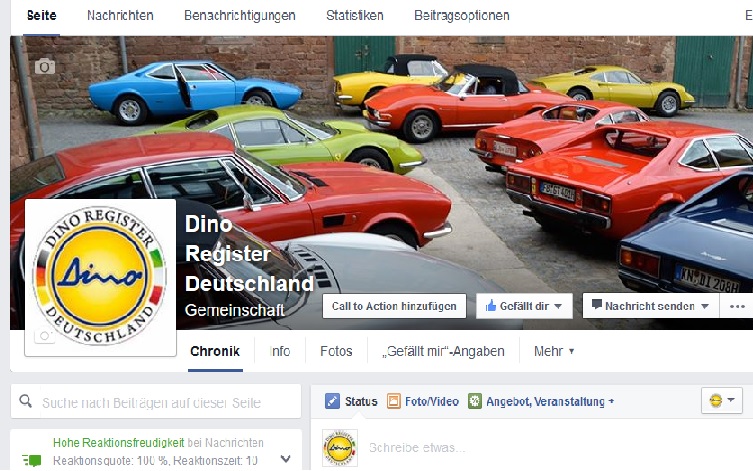Open the Nachricht senden dropdown arrow
The width and height of the screenshot is (753, 471).
coord(704,306)
